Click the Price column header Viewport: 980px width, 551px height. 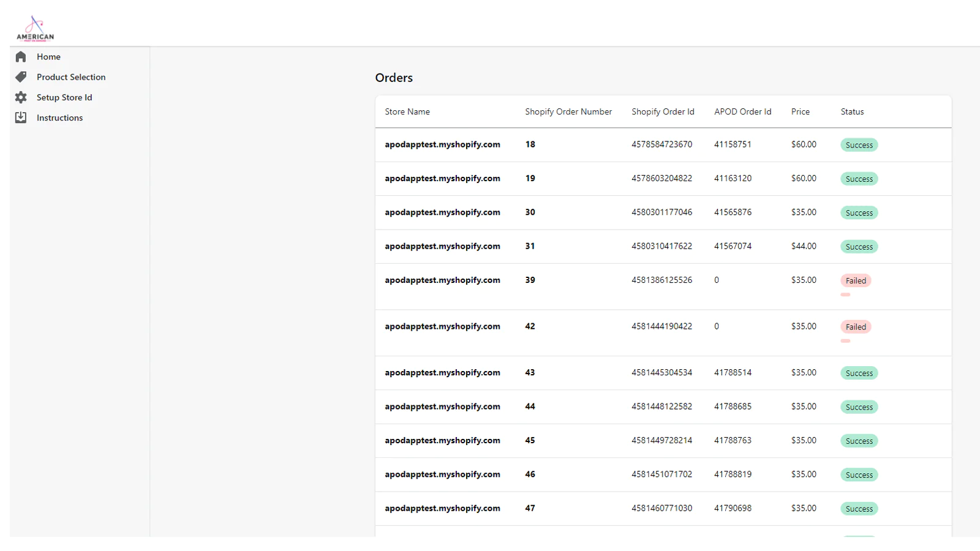(800, 111)
